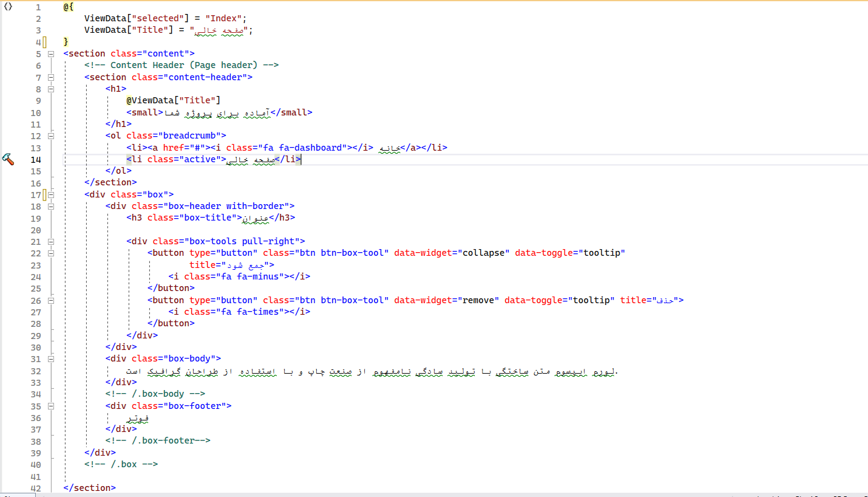Click line number 42 in the gutter
This screenshot has width=868, height=497.
point(36,488)
